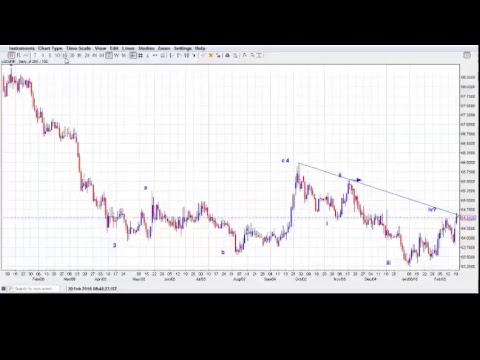Toggle the boxed crosshair cursor icon
480x360 pixels.
pos(133,55)
